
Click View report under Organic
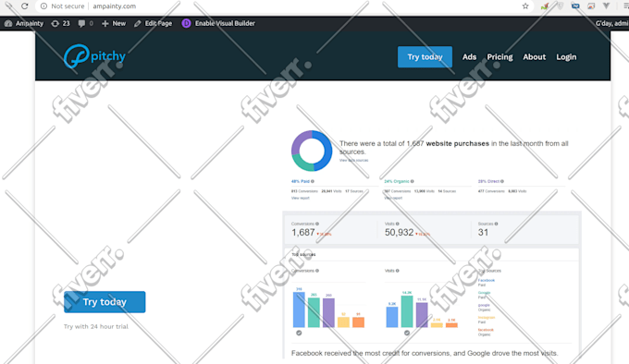393,198
